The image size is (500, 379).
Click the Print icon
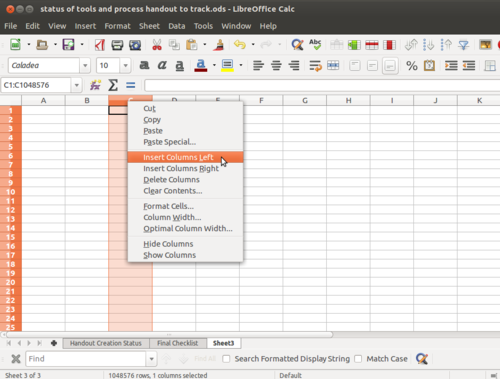tap(117, 45)
